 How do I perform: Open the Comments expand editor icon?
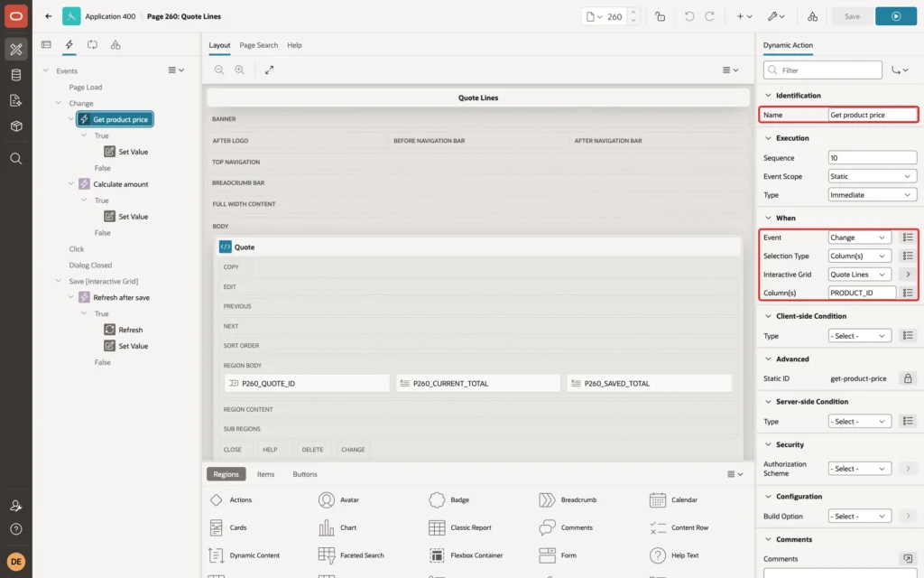pos(908,558)
